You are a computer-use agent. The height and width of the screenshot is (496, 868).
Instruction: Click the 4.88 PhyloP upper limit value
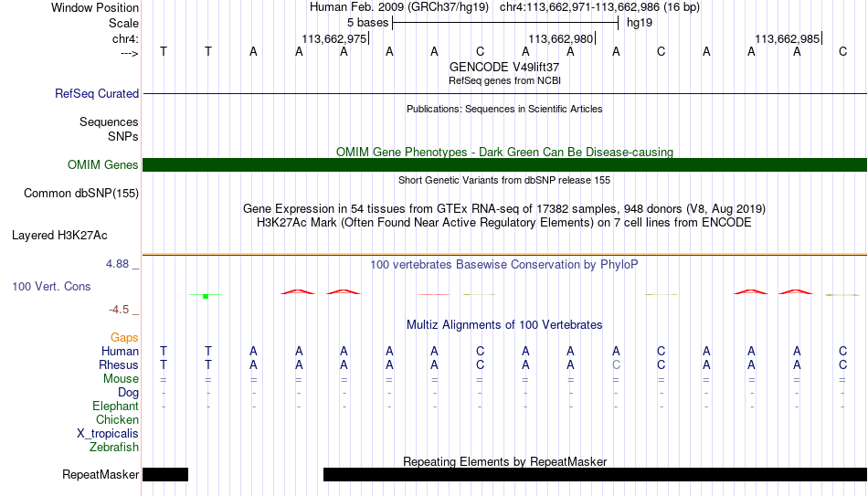coord(117,264)
